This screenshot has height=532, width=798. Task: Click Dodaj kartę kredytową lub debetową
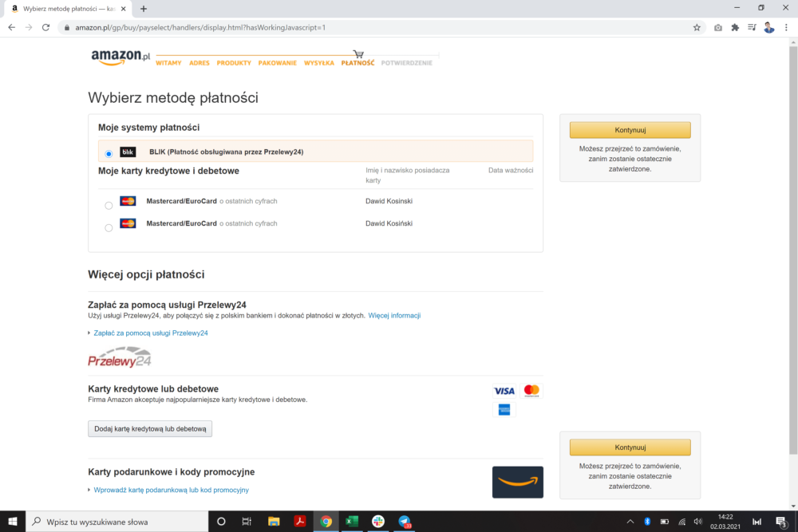click(150, 429)
